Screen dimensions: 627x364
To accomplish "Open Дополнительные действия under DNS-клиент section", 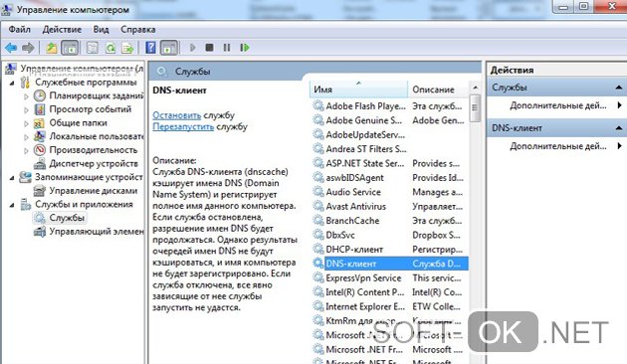I will (x=557, y=146).
